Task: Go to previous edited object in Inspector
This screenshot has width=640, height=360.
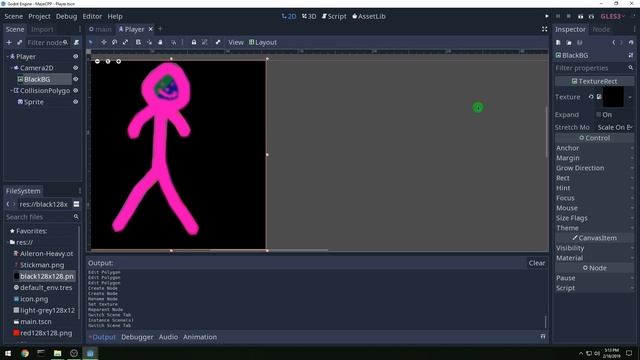Action: 613,42
